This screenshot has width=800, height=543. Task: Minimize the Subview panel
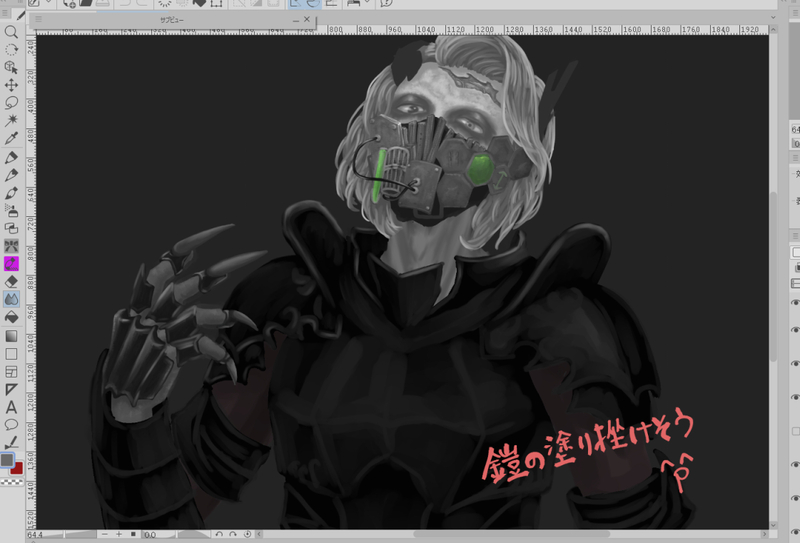click(x=296, y=20)
